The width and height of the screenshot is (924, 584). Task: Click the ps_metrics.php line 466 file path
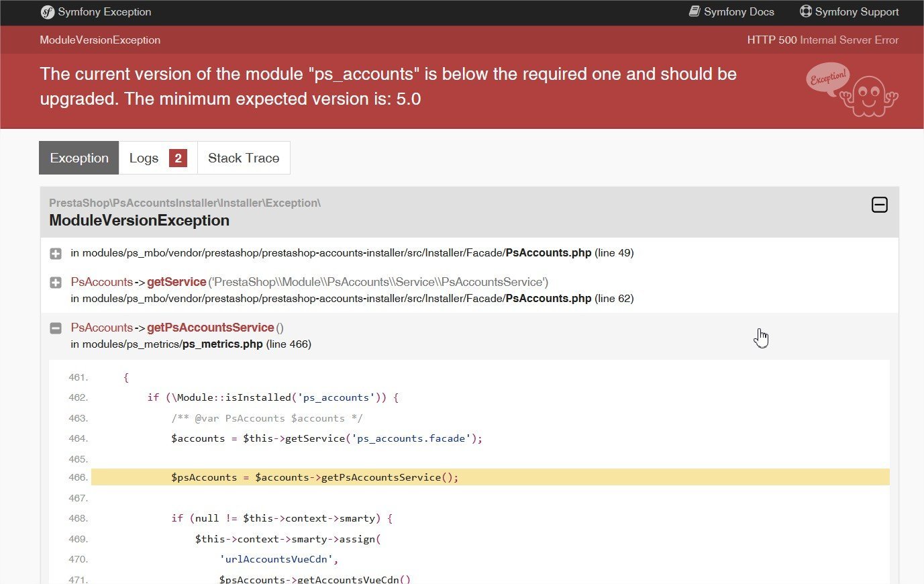pos(191,344)
